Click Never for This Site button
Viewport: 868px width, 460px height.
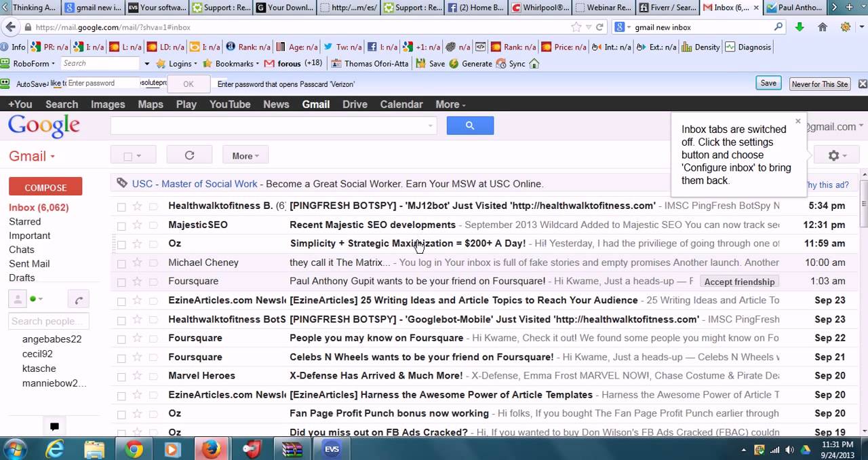click(x=820, y=83)
